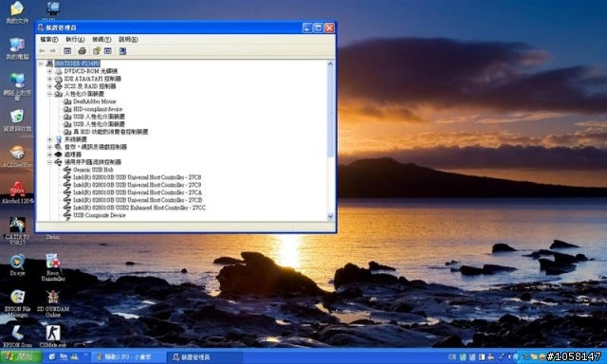The height and width of the screenshot is (364, 607).
Task: Select the 通用序列匯流排控制器 category label
Action: point(93,162)
